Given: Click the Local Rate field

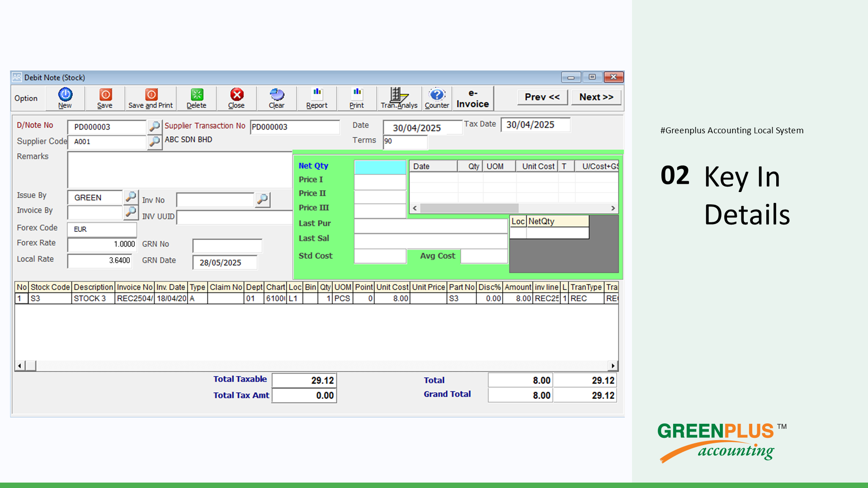Looking at the screenshot, I should click(100, 261).
